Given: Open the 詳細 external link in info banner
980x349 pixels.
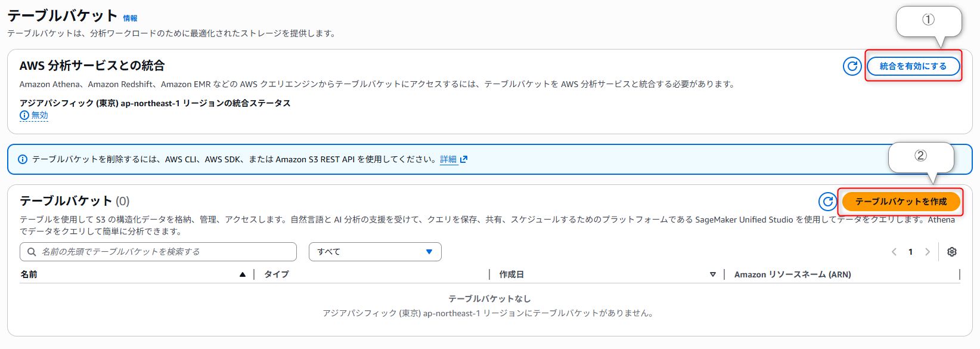Looking at the screenshot, I should pyautogui.click(x=454, y=159).
